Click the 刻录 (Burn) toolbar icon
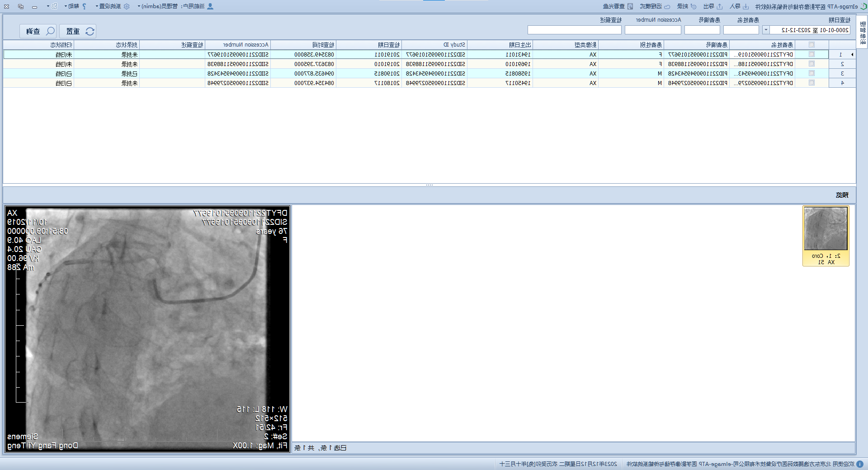 693,6
